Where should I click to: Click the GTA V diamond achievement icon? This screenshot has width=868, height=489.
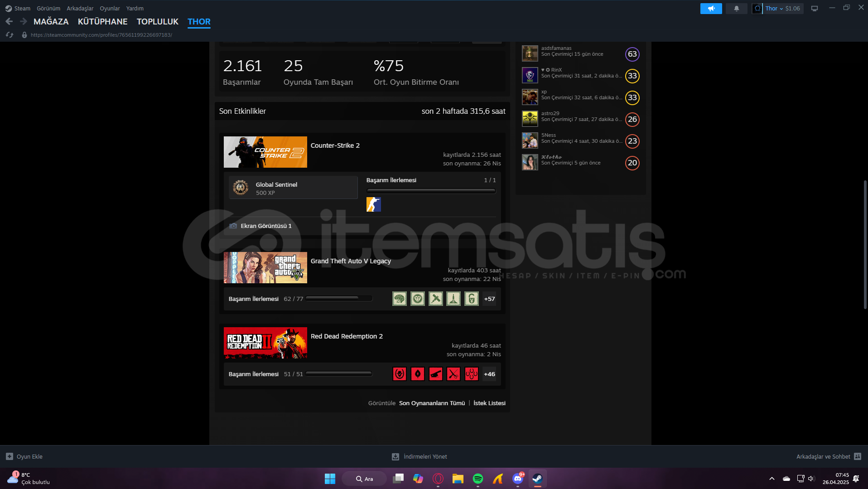(418, 299)
